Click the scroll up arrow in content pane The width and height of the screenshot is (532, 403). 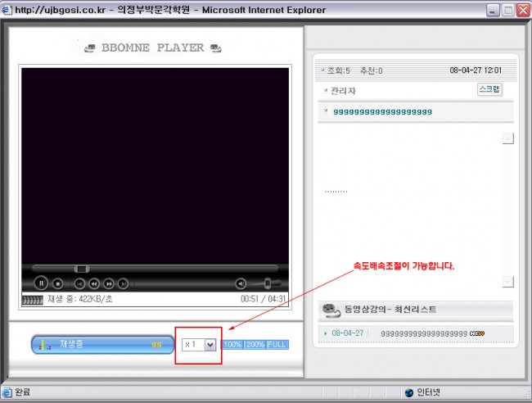coord(508,138)
